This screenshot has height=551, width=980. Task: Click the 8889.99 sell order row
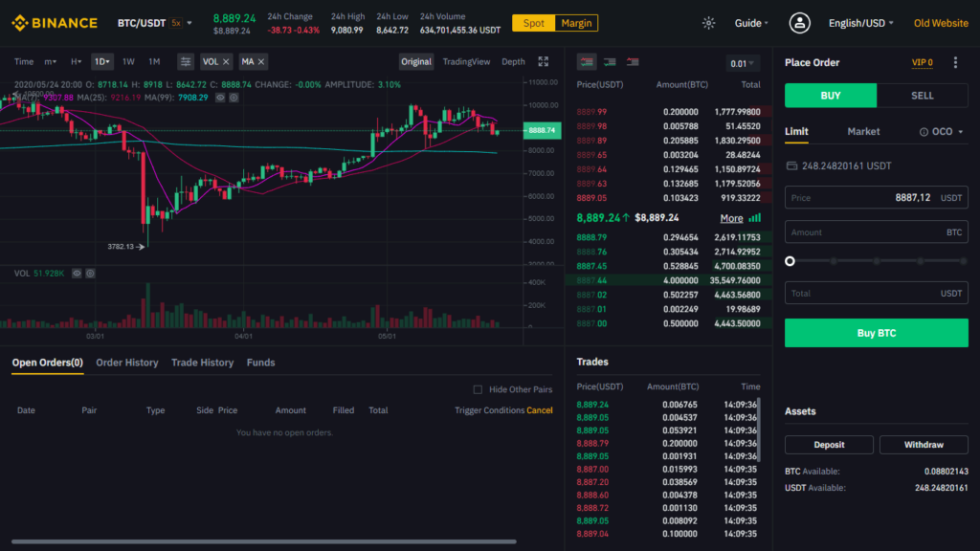(x=668, y=112)
